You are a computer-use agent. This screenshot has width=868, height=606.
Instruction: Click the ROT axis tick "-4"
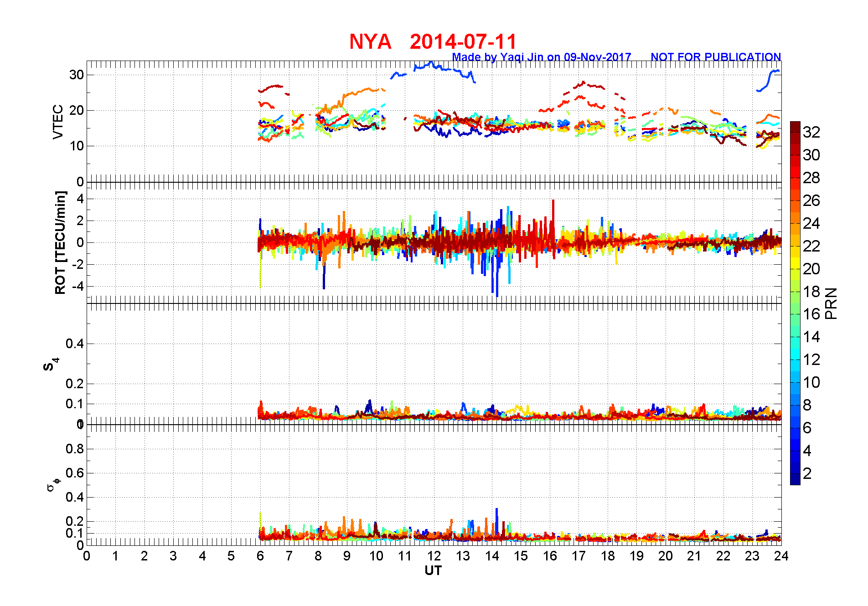point(77,286)
